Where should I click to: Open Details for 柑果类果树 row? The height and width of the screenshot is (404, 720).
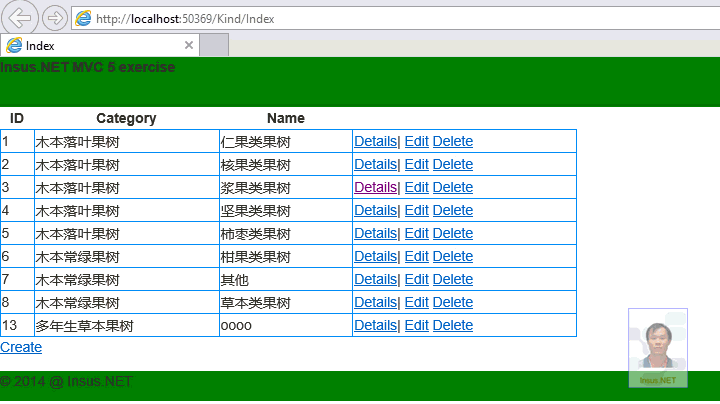tap(375, 256)
